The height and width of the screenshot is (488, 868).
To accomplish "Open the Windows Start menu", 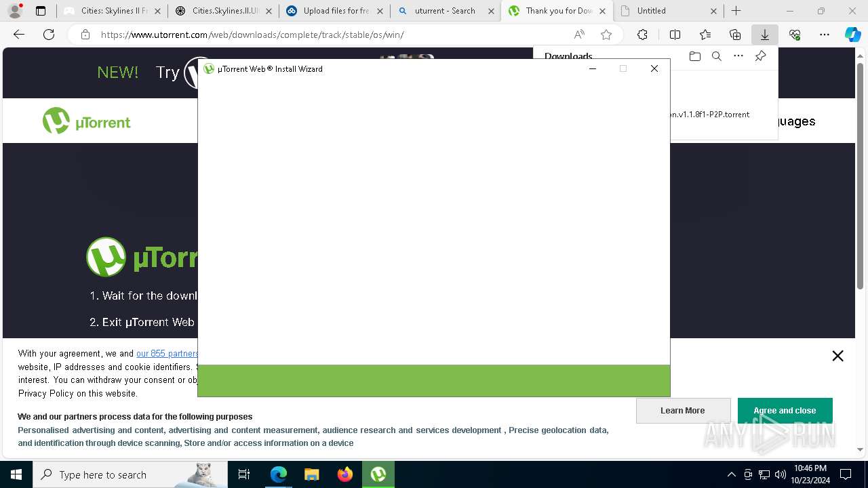I will pos(16,474).
